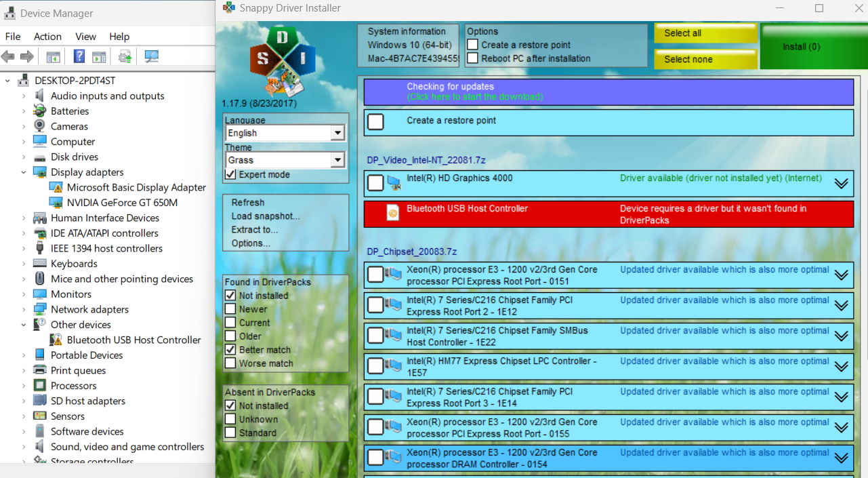
Task: Enable Create a restore point in Options
Action: click(x=473, y=45)
